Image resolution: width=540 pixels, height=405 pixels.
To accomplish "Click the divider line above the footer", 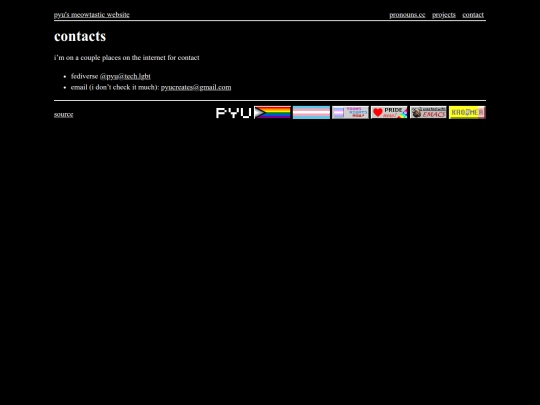I will (x=270, y=101).
